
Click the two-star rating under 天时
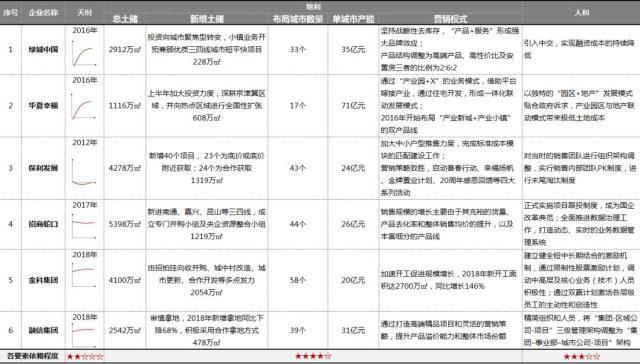(85, 357)
